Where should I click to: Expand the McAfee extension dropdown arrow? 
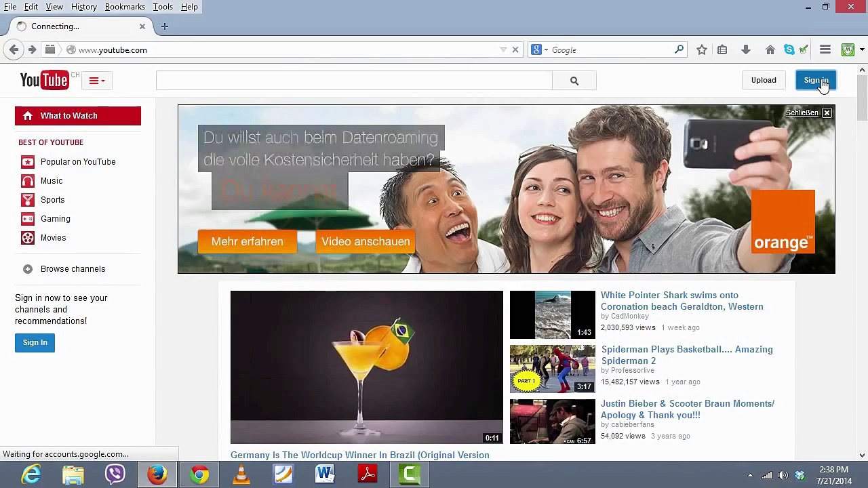(x=861, y=49)
